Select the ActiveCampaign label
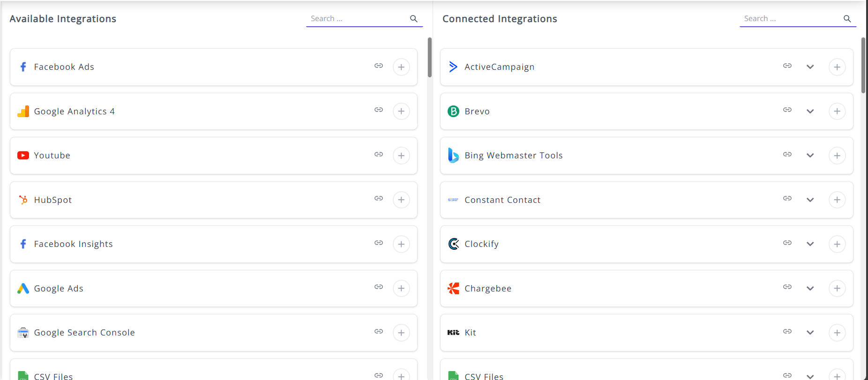 (x=500, y=67)
